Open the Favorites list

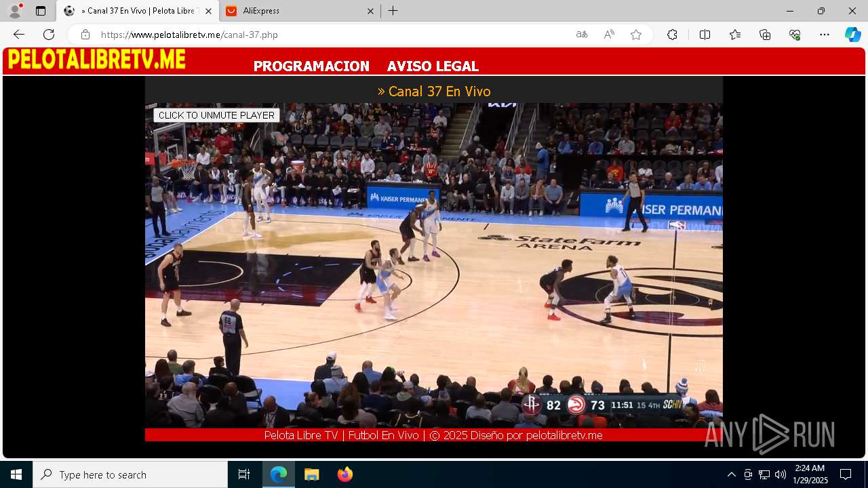pyautogui.click(x=735, y=35)
